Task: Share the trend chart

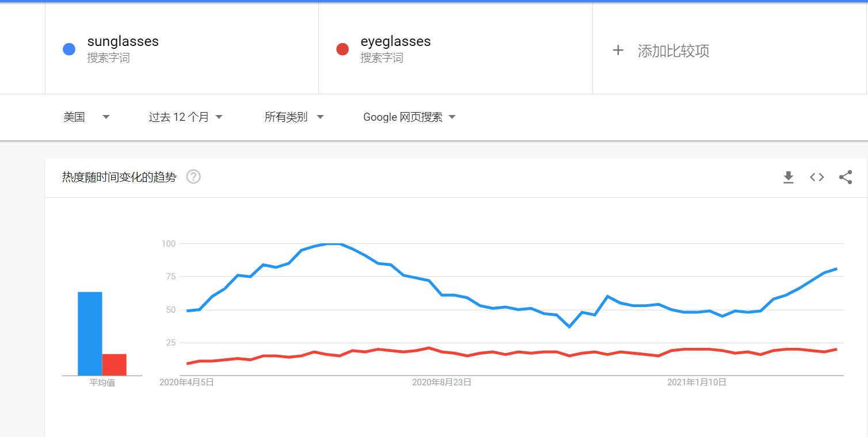Action: [845, 177]
